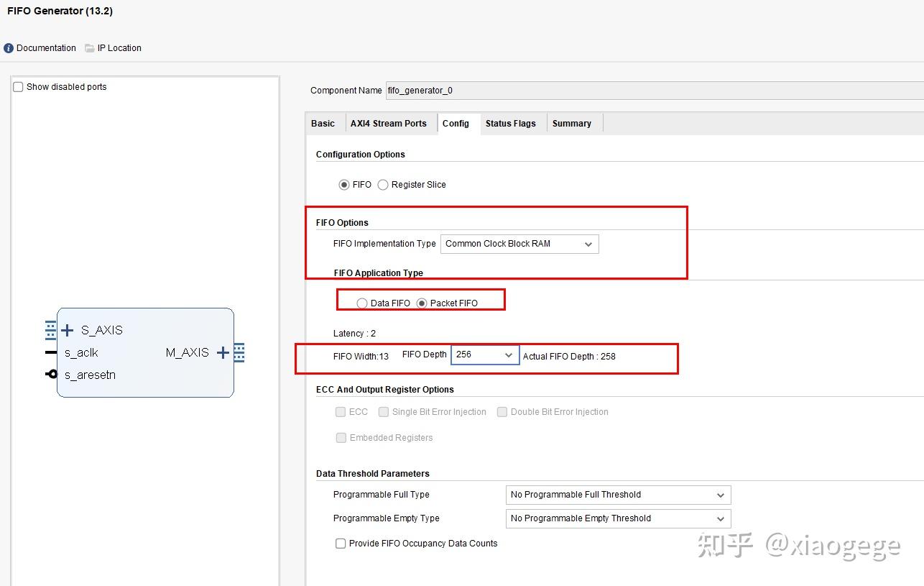The height and width of the screenshot is (586, 924).
Task: Toggle Show disabled ports checkbox
Action: (x=19, y=87)
